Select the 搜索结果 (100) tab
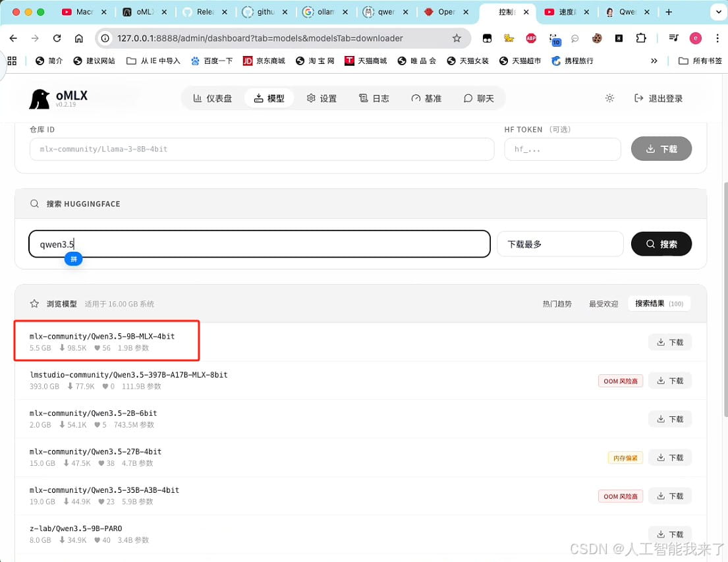The height and width of the screenshot is (562, 728). (x=659, y=303)
